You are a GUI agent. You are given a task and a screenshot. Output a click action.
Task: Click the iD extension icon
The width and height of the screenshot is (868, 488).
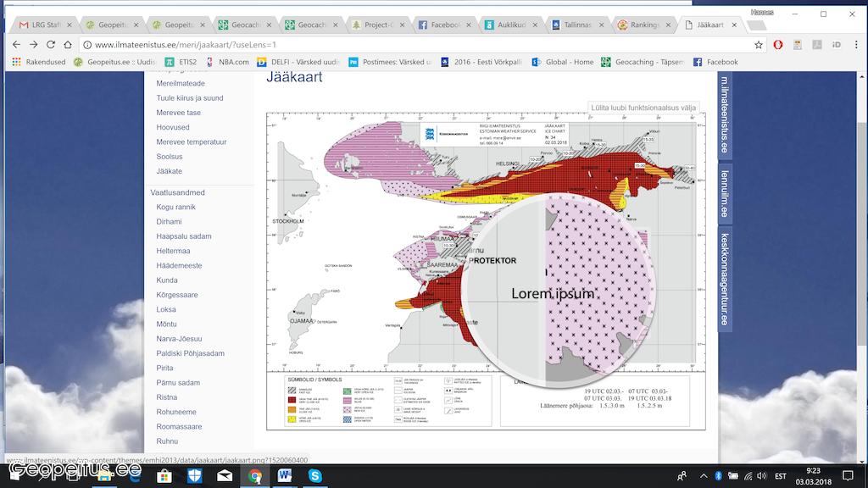coord(837,45)
